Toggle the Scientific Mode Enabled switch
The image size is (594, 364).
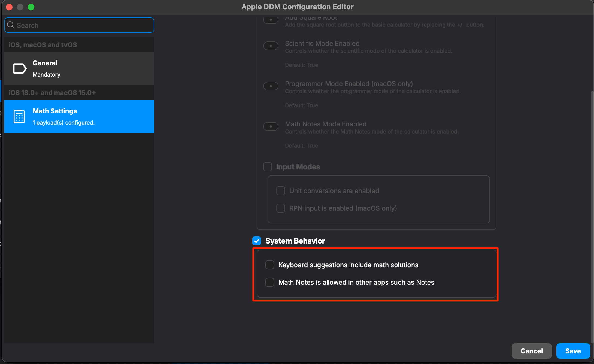(271, 46)
